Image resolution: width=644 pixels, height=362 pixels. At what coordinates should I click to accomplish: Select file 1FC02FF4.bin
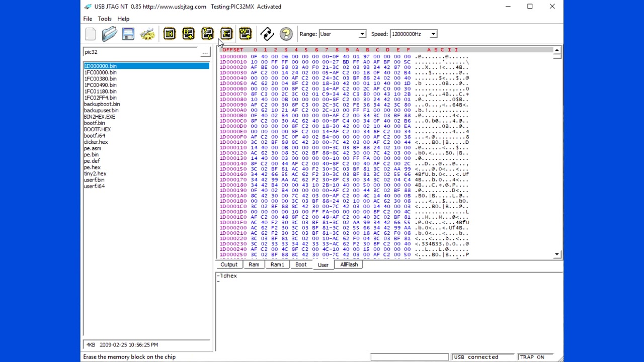(x=100, y=98)
